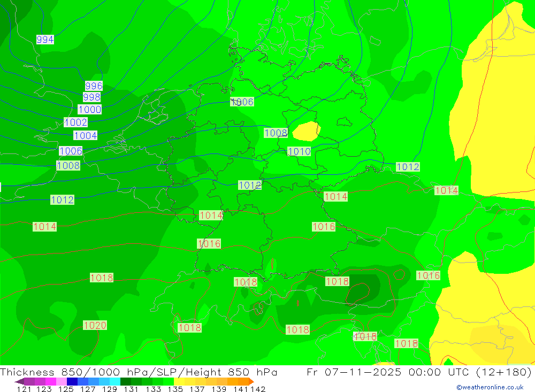Click the 1010 isobar label
Image resolution: width=535 pixels, height=392 pixels.
click(x=299, y=151)
